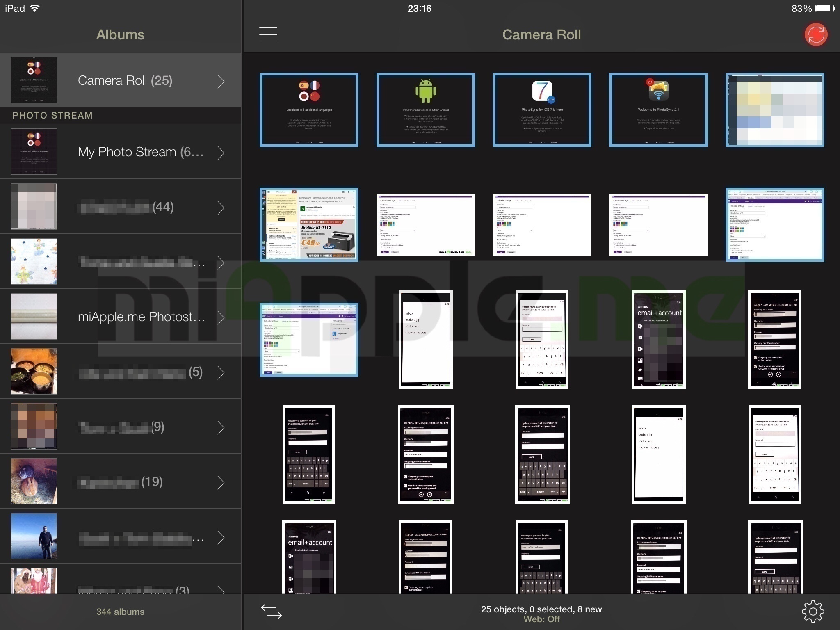Select the Brother HL-1112 printer screenshot
The width and height of the screenshot is (840, 630).
pyautogui.click(x=309, y=225)
